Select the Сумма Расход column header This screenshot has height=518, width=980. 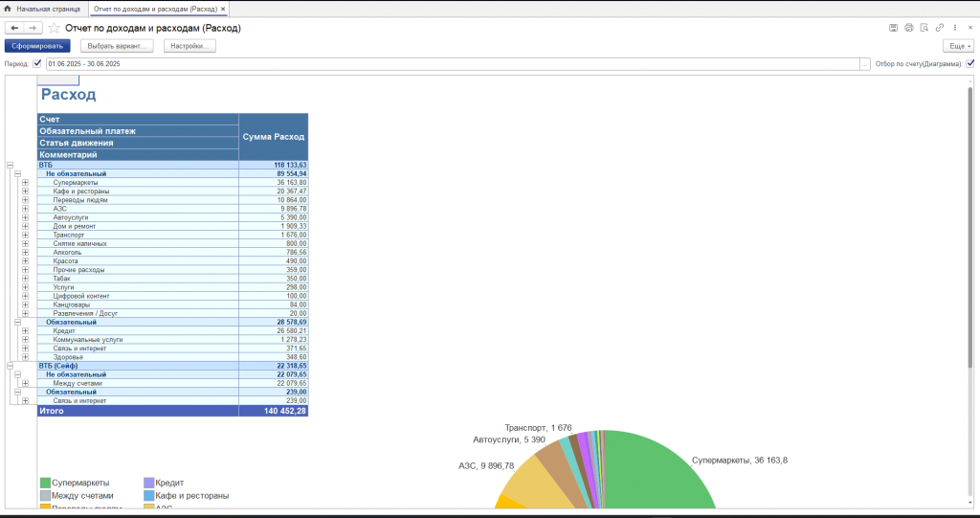click(x=273, y=137)
